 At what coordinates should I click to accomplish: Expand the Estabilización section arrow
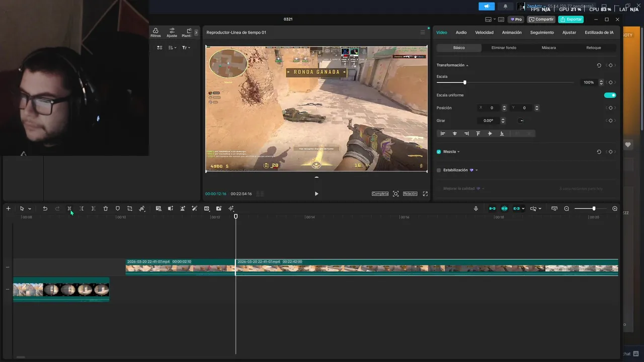[476, 170]
